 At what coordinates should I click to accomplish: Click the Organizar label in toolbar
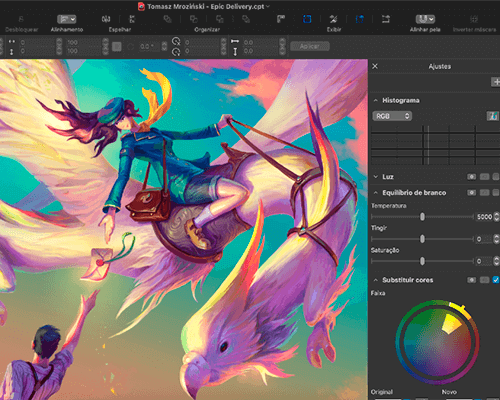click(x=207, y=30)
